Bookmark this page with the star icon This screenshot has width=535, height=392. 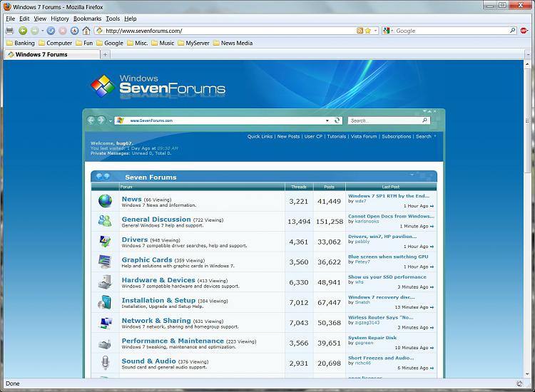click(368, 31)
